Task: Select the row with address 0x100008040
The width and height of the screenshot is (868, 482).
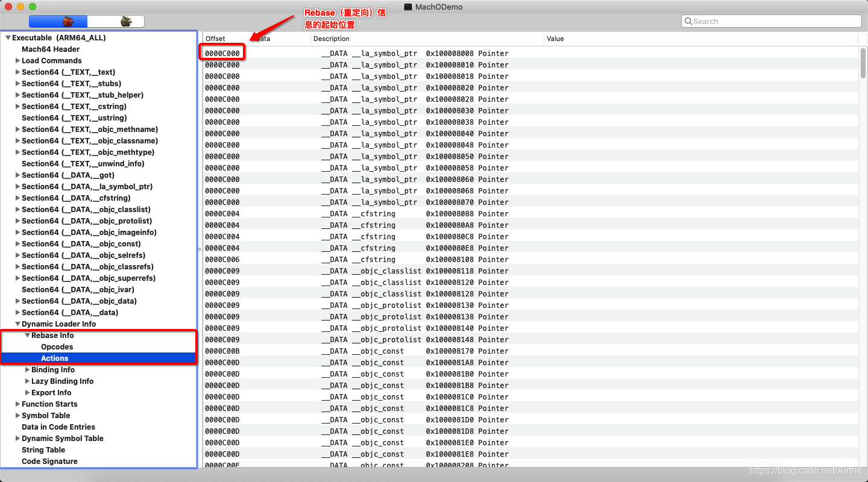Action: 530,134
